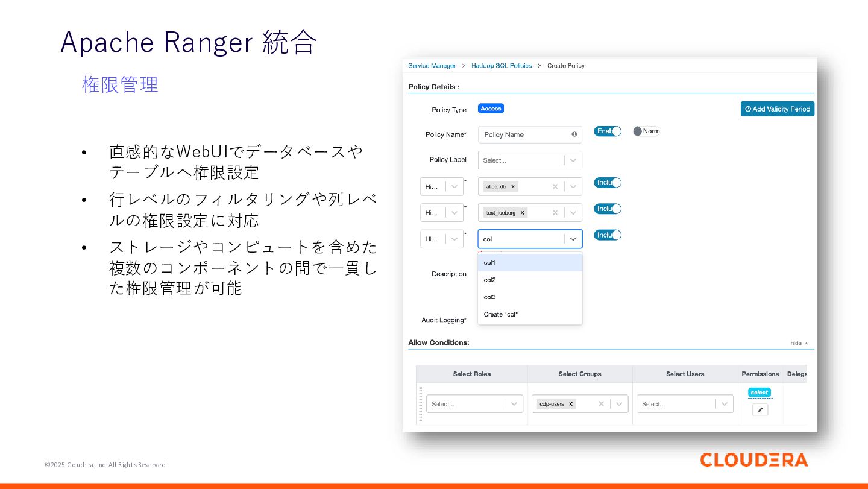Hide the Allow Conditions section
868x489 pixels.
(799, 343)
